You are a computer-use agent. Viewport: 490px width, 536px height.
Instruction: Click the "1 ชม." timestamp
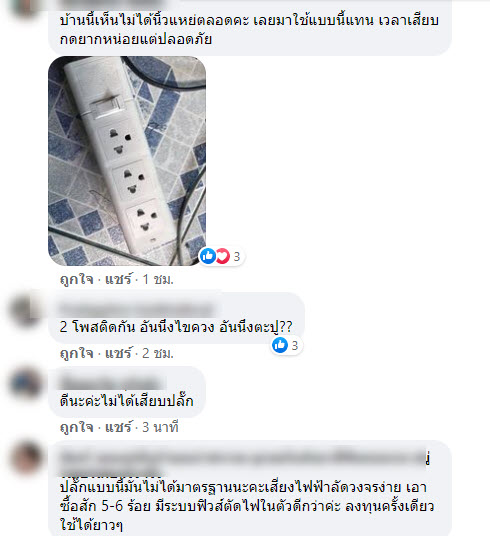tap(158, 280)
